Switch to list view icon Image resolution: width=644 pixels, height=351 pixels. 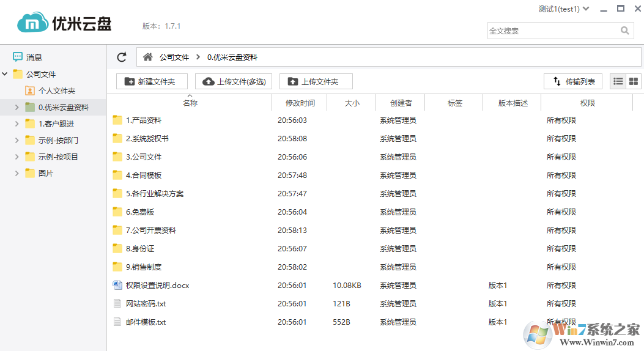click(618, 81)
